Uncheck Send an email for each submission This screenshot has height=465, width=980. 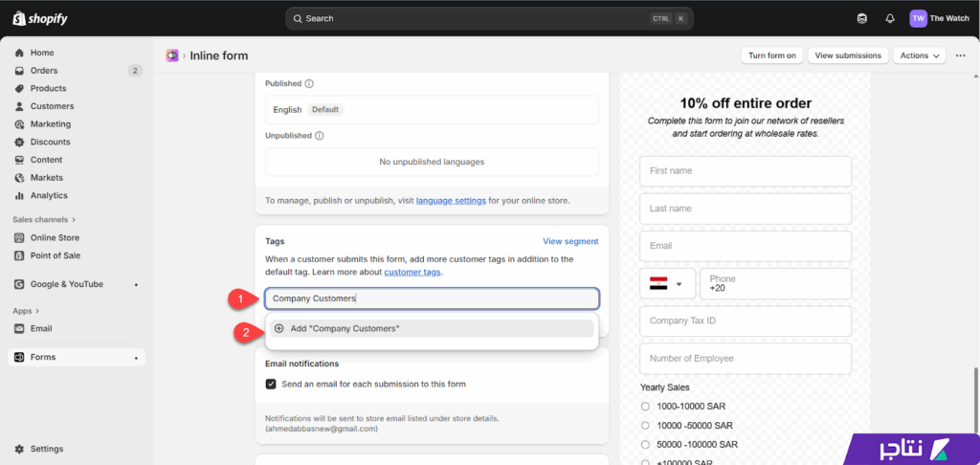point(272,384)
